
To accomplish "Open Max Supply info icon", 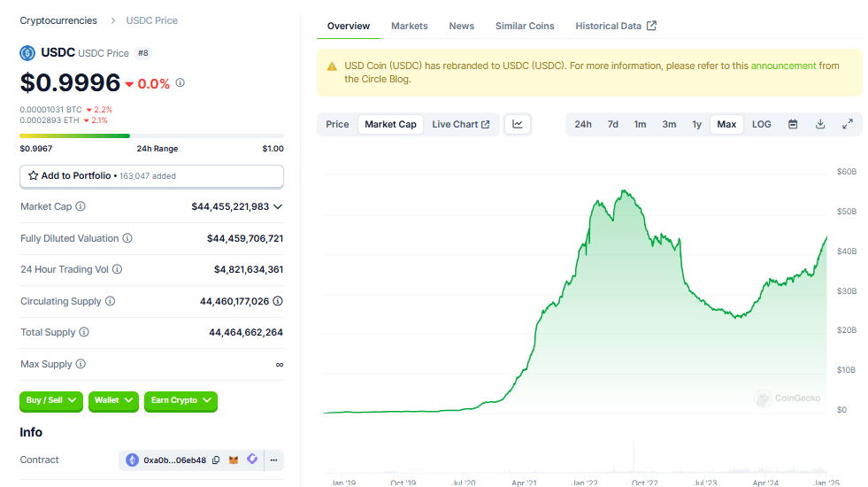I will click(81, 364).
